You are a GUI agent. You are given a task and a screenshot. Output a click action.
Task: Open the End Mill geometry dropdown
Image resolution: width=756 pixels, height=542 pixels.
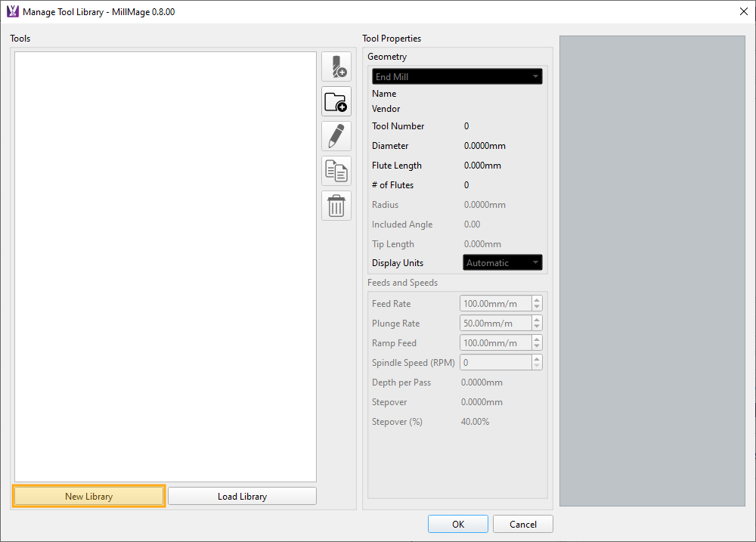[457, 76]
